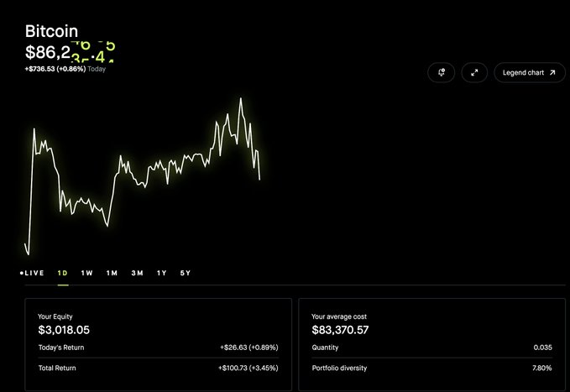Click the Today's Return label
The height and width of the screenshot is (392, 570).
[61, 348]
